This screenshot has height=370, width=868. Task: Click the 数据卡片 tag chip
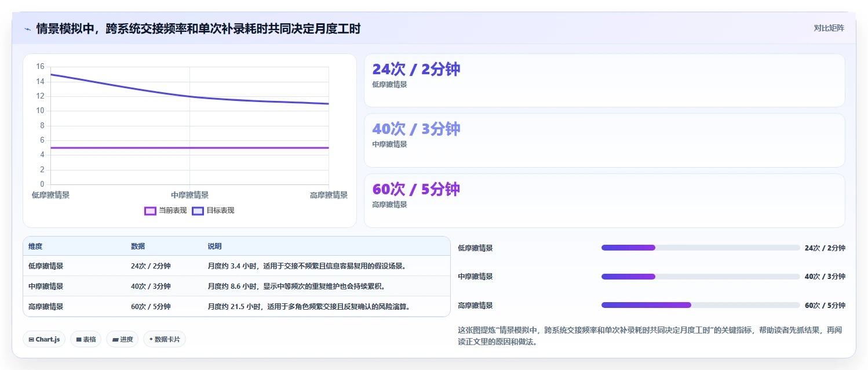[x=165, y=339]
